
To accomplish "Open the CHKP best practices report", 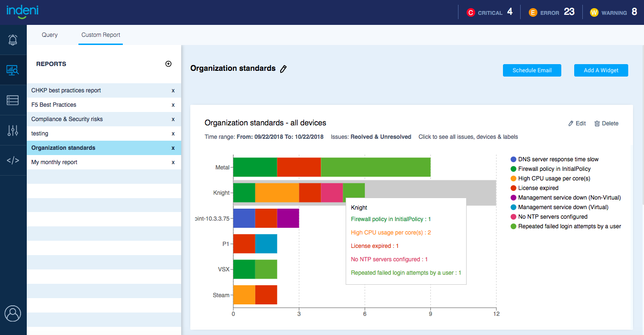I will click(66, 90).
